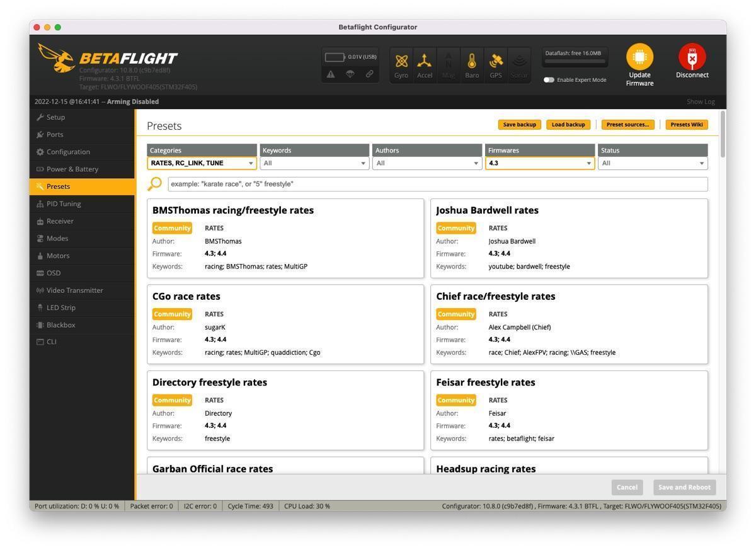
Task: Open the Chief race/freestyle rates preset
Action: coord(569,324)
